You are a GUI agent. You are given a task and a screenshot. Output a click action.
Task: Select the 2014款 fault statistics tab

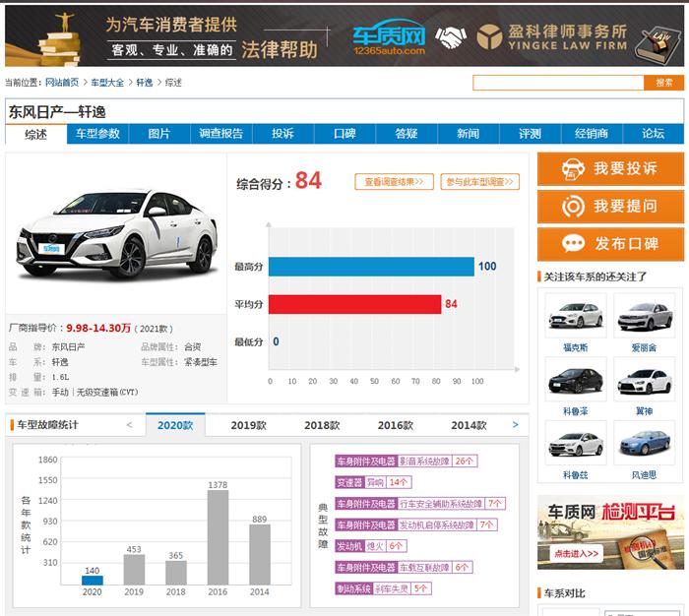[x=469, y=425]
